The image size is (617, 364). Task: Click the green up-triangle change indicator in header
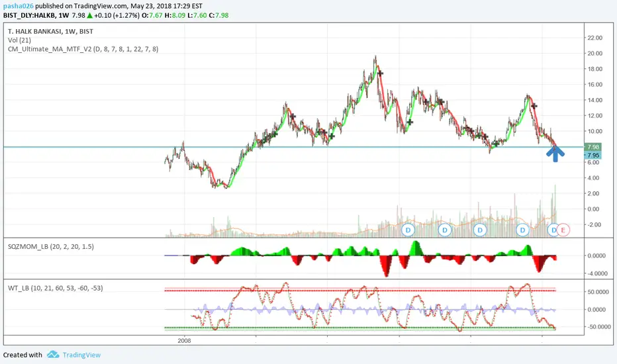(90, 15)
